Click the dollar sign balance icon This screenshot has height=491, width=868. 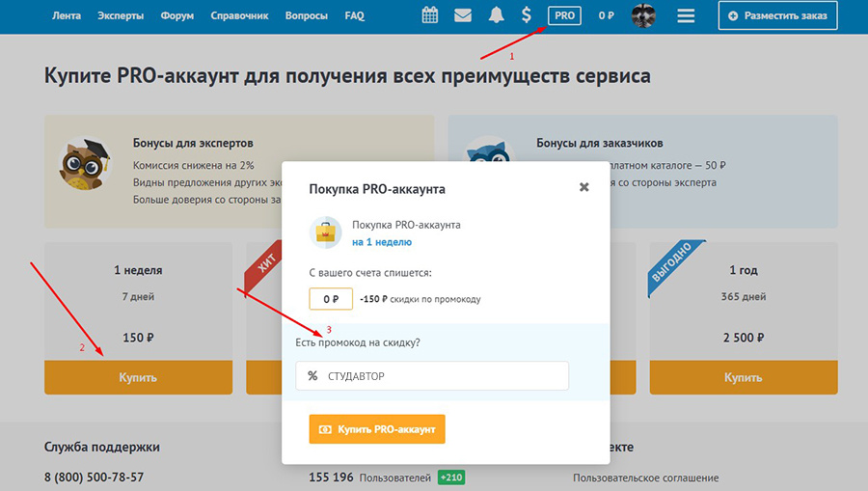click(x=526, y=15)
